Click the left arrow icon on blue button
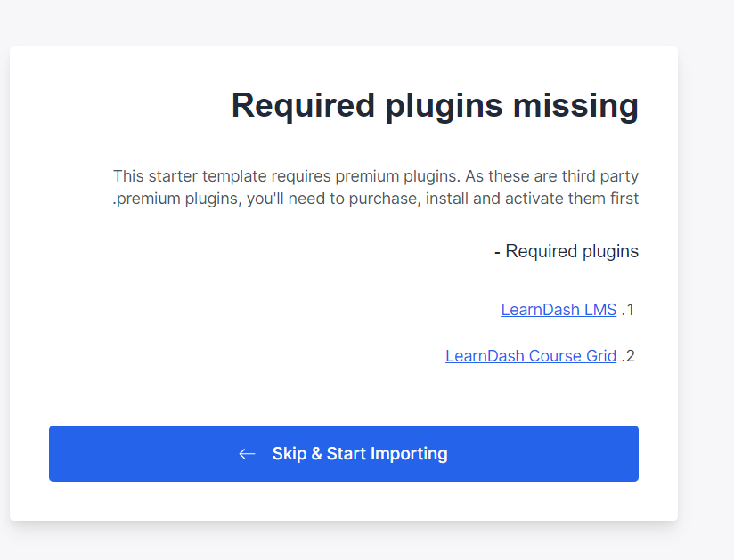 coord(247,454)
